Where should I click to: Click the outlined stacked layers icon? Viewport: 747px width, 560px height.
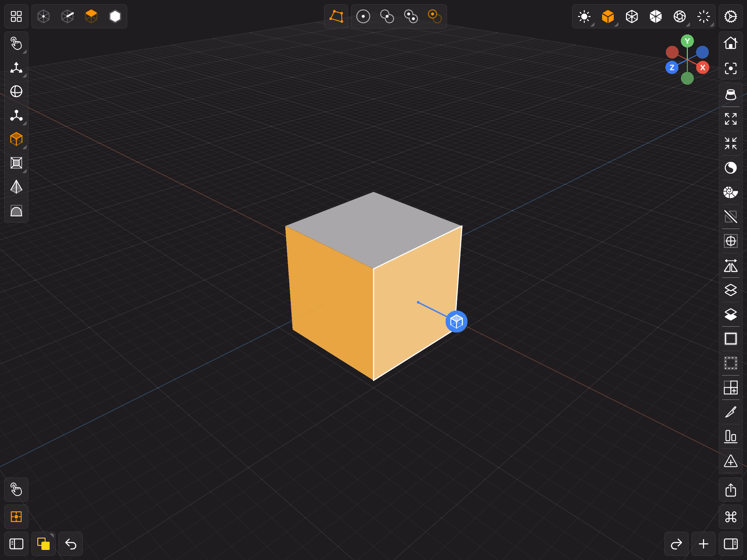[x=731, y=290]
